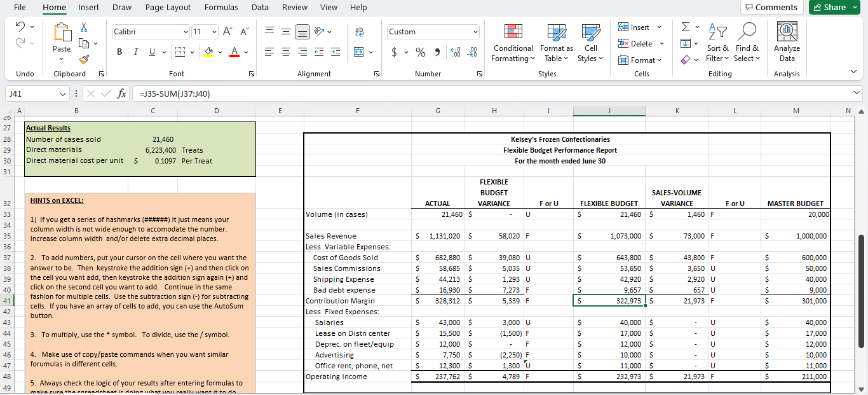
Task: Click the AutoSum icon
Action: [x=685, y=27]
